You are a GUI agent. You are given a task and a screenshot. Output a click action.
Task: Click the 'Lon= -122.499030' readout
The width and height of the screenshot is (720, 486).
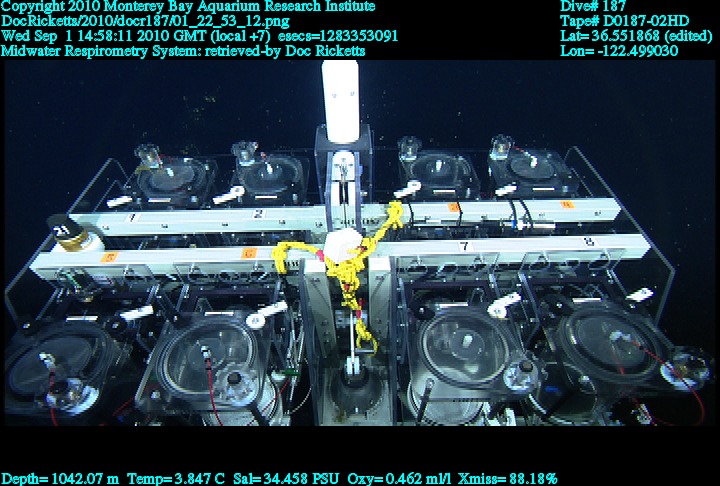pos(619,51)
